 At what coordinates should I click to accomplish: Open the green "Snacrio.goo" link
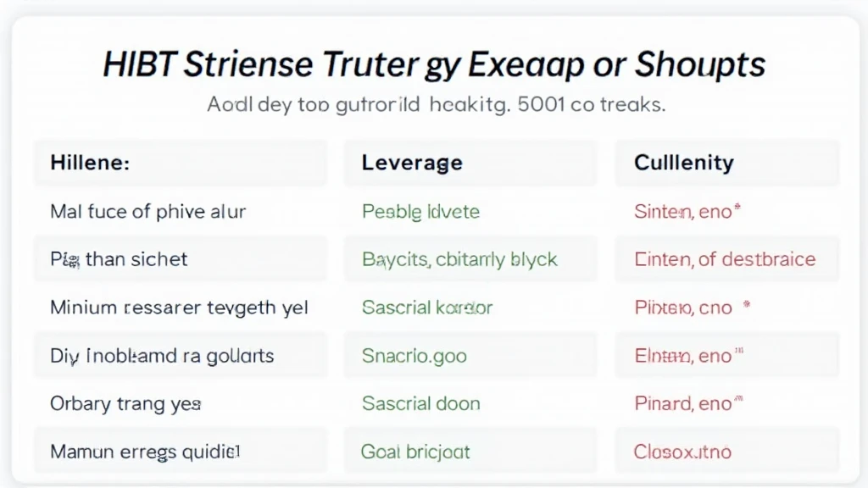tap(415, 356)
